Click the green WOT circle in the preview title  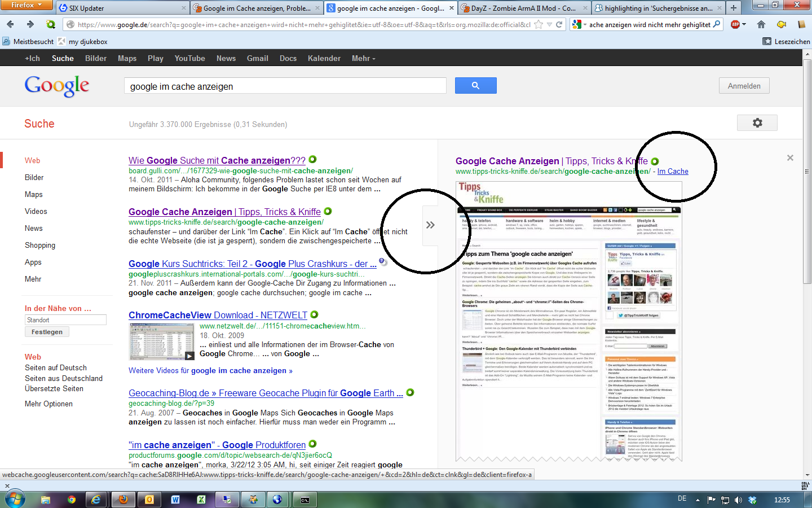pos(655,161)
